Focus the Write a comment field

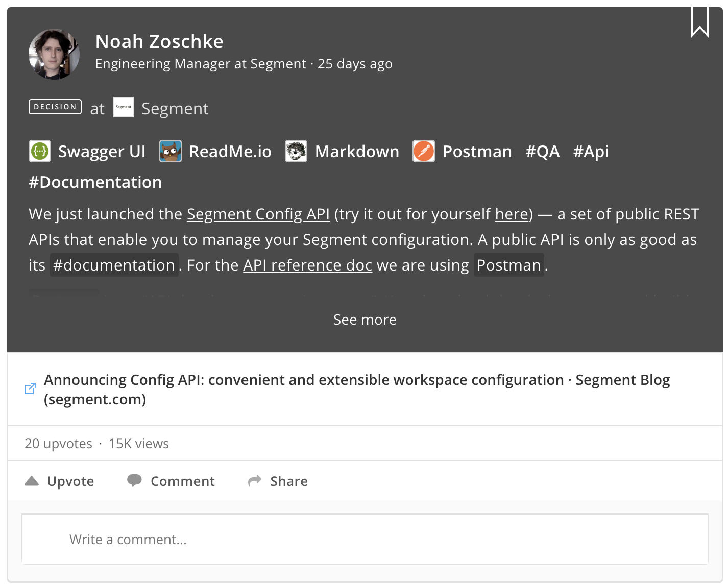click(365, 539)
